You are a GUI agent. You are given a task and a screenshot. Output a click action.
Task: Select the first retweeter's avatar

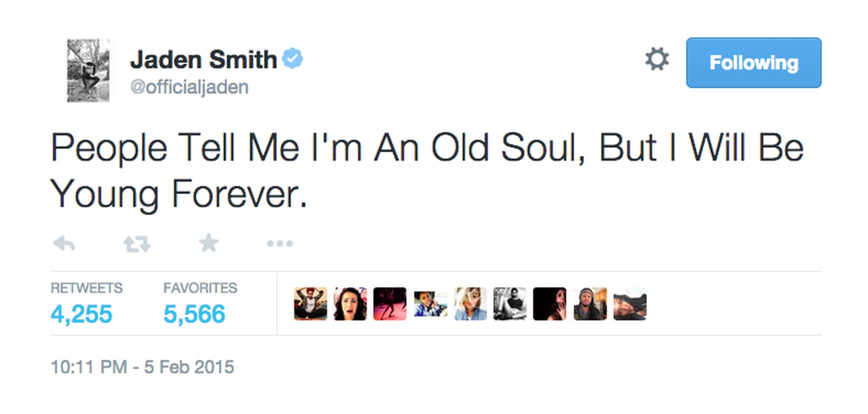coord(310,303)
